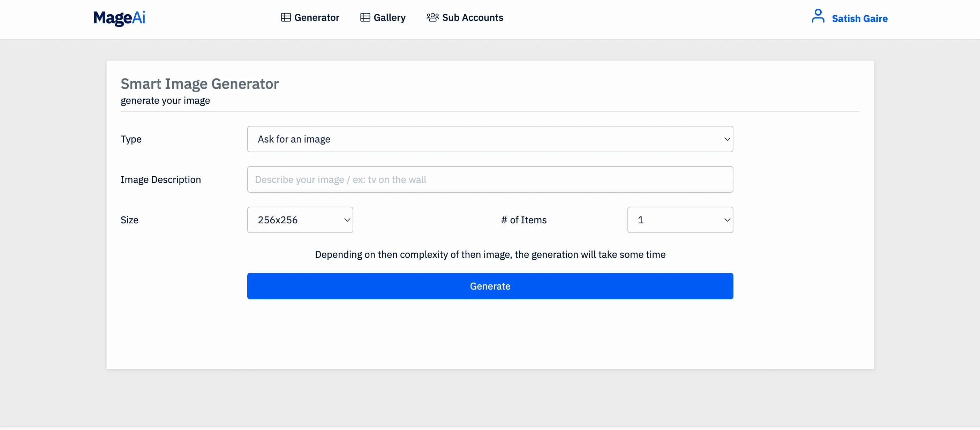Click the # of Items label
The image size is (980, 430).
523,220
